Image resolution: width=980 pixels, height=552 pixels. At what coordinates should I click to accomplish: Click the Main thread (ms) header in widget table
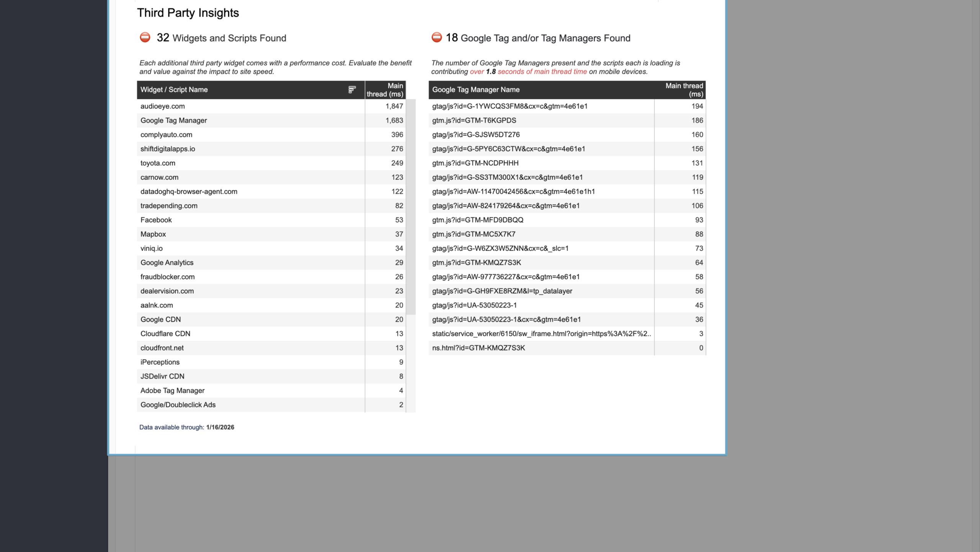[385, 90]
